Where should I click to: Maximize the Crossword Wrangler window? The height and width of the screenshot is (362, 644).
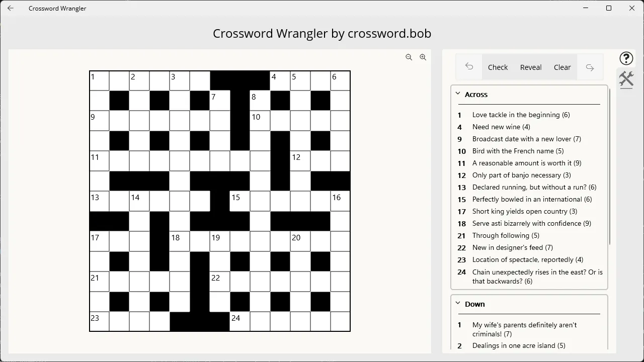(609, 8)
